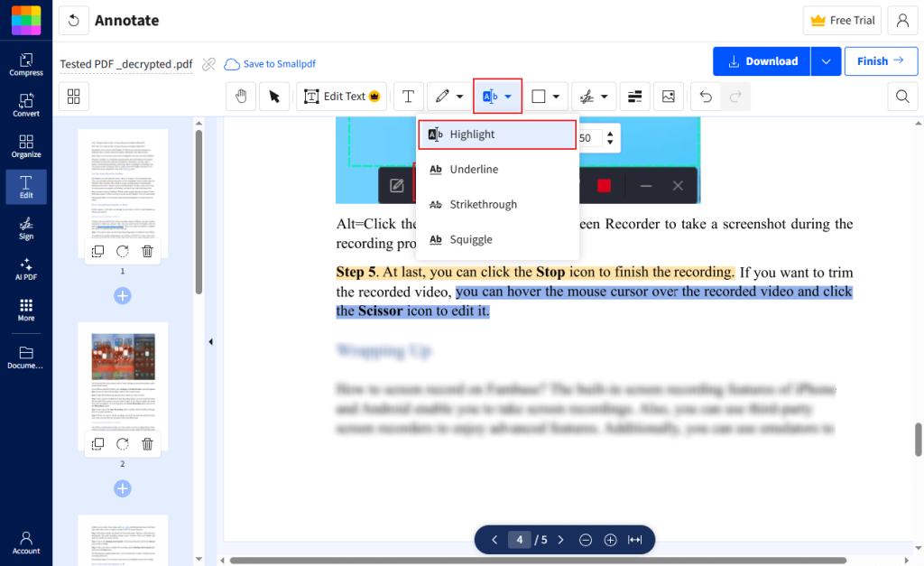Viewport: 924px width, 566px height.
Task: Select the Add Text tool
Action: pos(407,96)
